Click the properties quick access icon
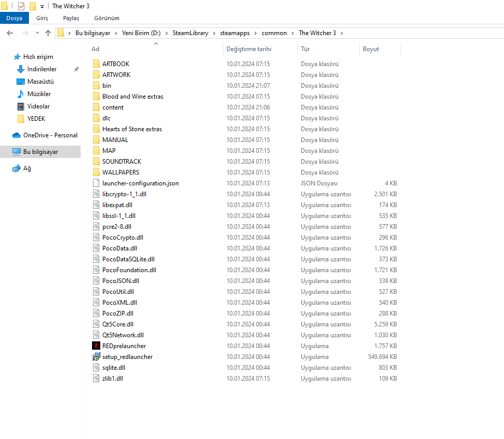The width and height of the screenshot is (504, 439). tap(21, 6)
